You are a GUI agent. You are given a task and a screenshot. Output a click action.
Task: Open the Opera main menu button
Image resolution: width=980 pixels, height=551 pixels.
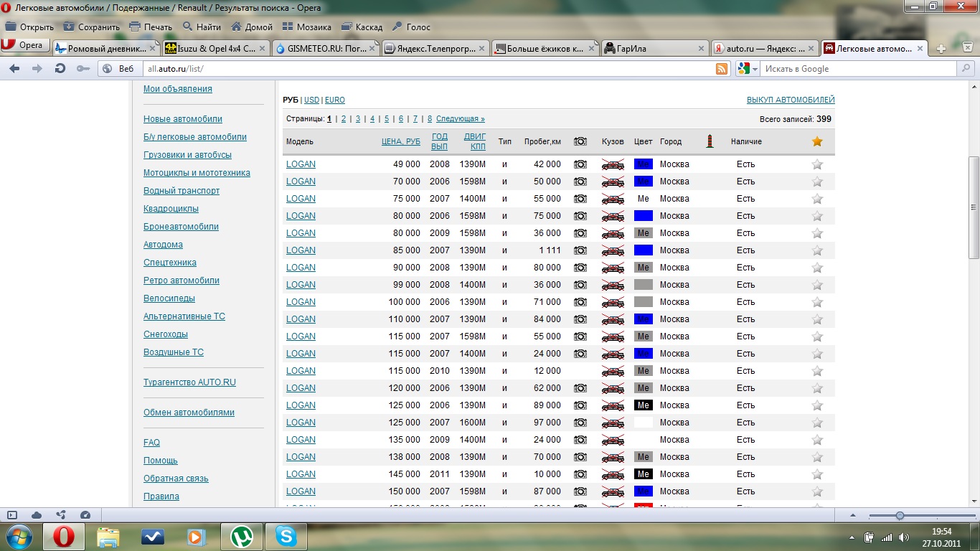[24, 45]
